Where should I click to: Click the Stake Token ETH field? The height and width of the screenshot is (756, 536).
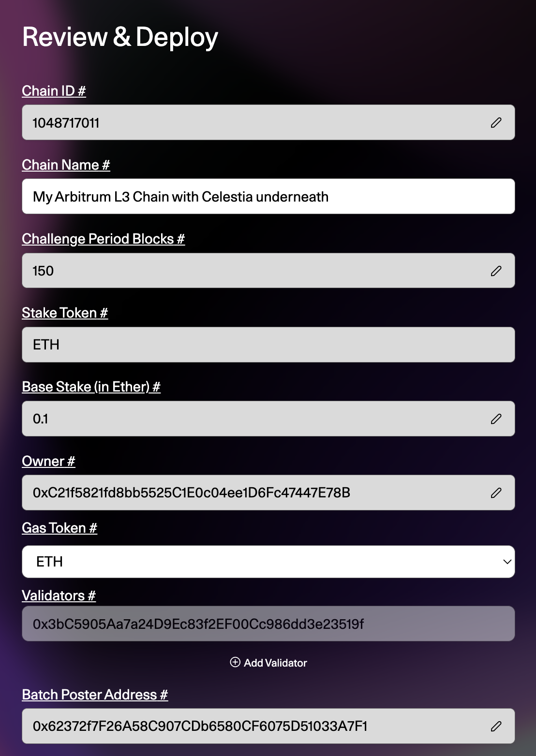pyautogui.click(x=268, y=345)
